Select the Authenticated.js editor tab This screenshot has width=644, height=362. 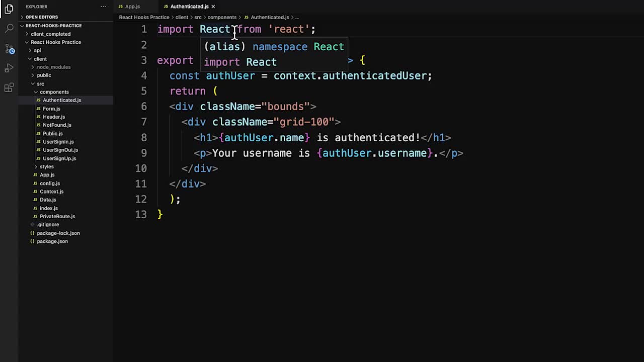point(189,7)
